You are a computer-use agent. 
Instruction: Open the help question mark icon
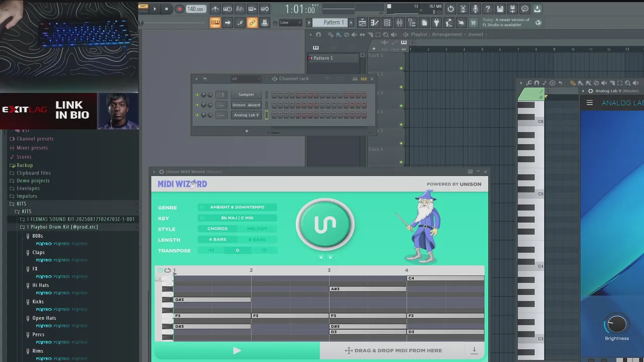(x=488, y=9)
